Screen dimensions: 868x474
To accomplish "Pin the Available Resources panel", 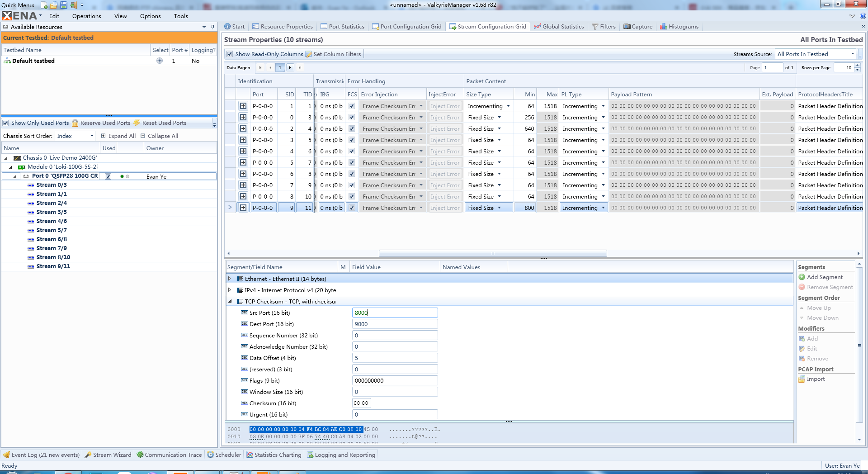I will click(x=212, y=27).
